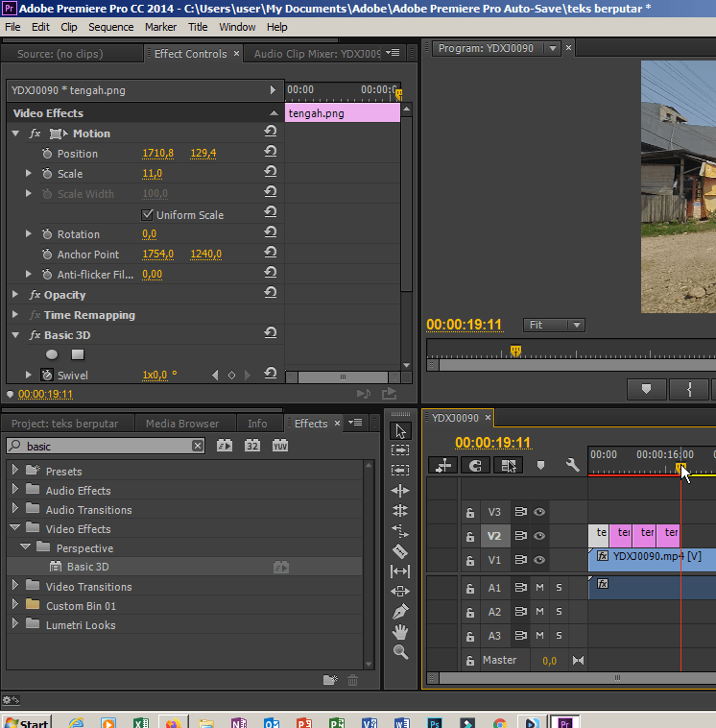Image resolution: width=716 pixels, height=728 pixels.
Task: Clear the basic search text
Action: [197, 446]
